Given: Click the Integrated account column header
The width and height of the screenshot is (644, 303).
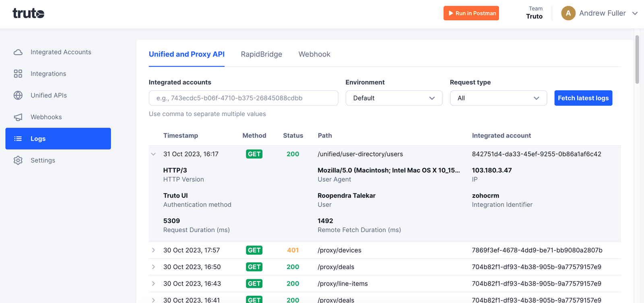Looking at the screenshot, I should (502, 136).
